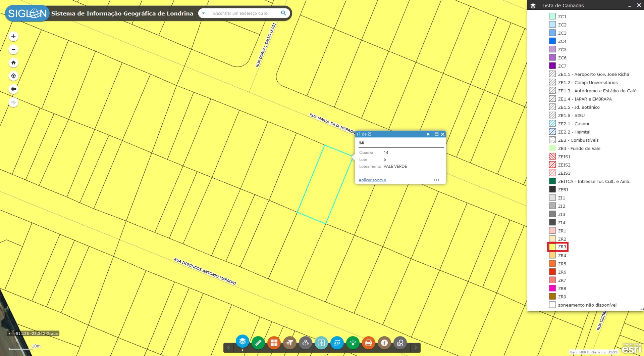Open the XYZ coordinate conversion tool
The image size is (644, 356).
337,343
